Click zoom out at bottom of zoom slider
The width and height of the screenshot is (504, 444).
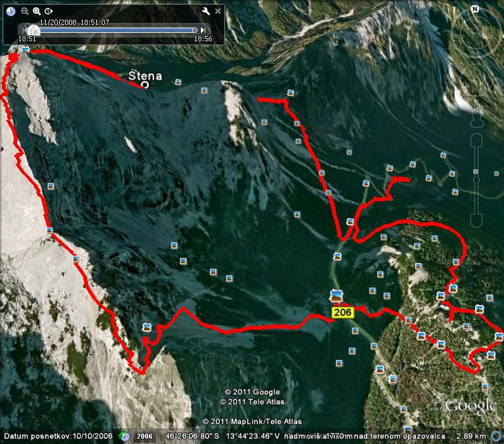tap(476, 220)
